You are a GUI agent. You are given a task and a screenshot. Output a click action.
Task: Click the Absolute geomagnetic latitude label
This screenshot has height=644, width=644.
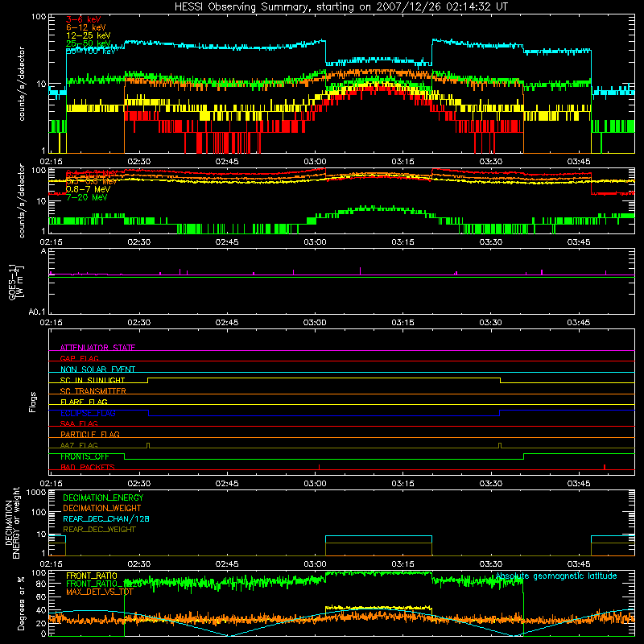click(556, 576)
